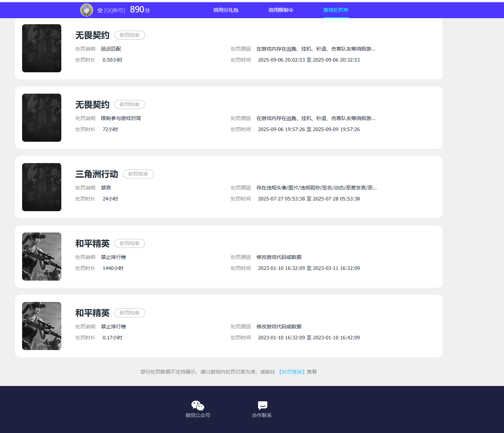
Task: Click the 无畏契约 title above 延迟匹配
Action: [x=92, y=35]
